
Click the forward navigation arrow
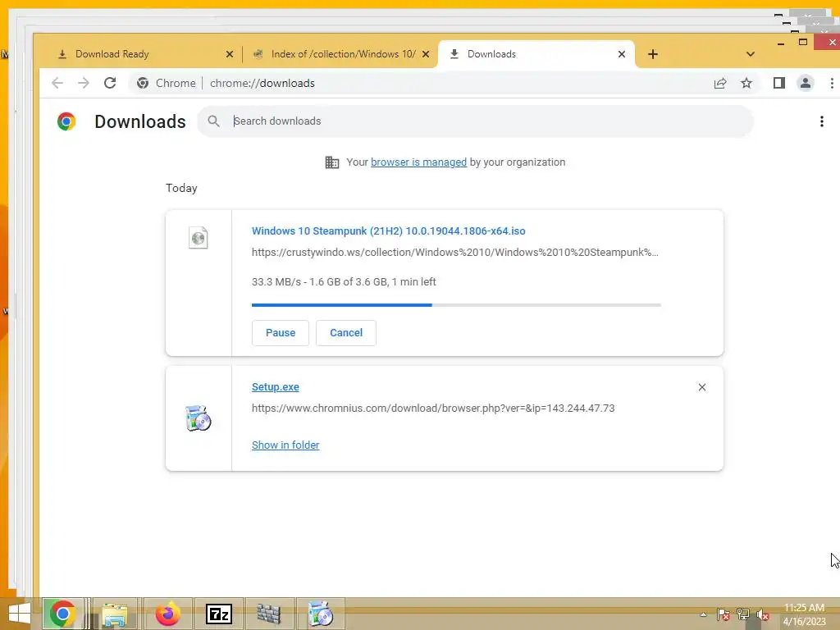pos(83,83)
